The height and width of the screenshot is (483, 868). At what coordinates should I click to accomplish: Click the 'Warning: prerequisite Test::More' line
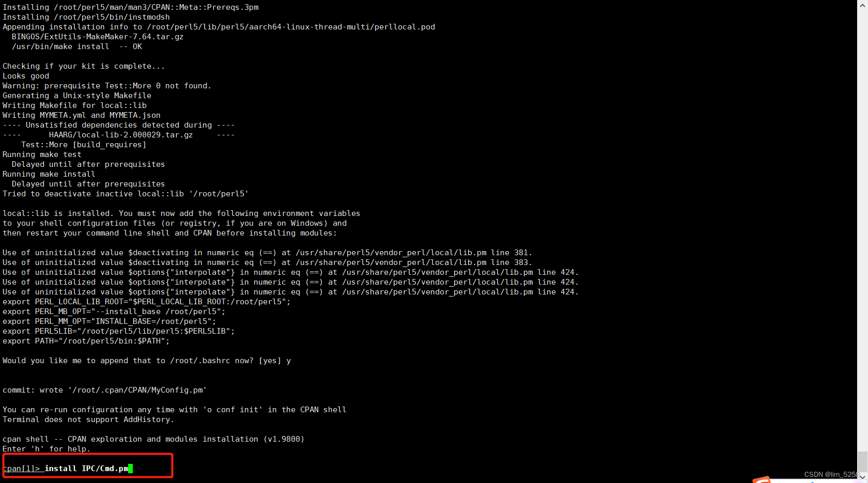tap(107, 86)
